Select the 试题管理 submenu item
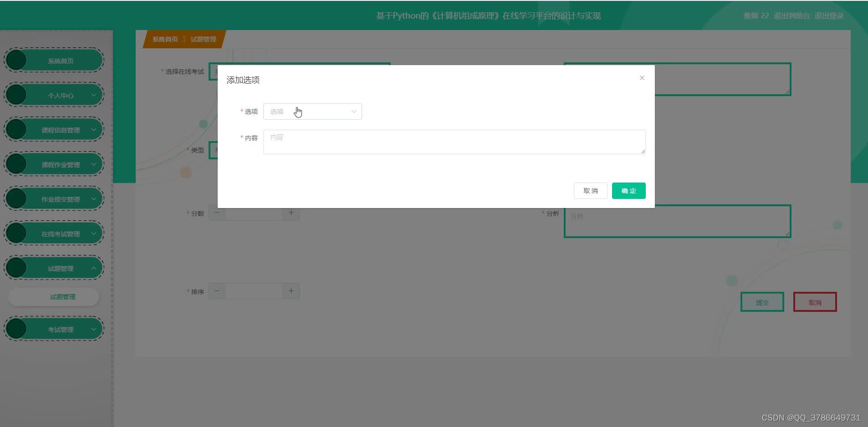Screen dimensions: 868x427 (54, 297)
